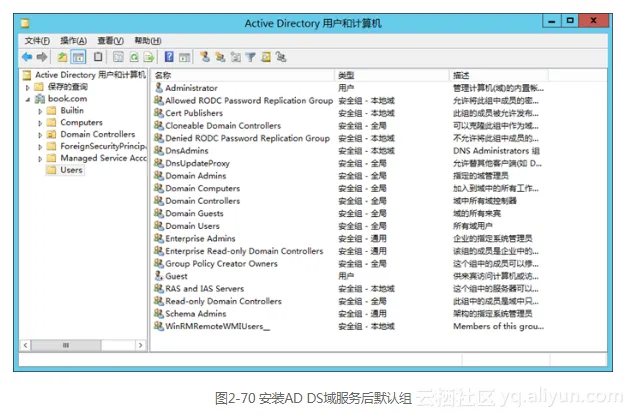Click the Users folder icon in tree

tap(51, 170)
